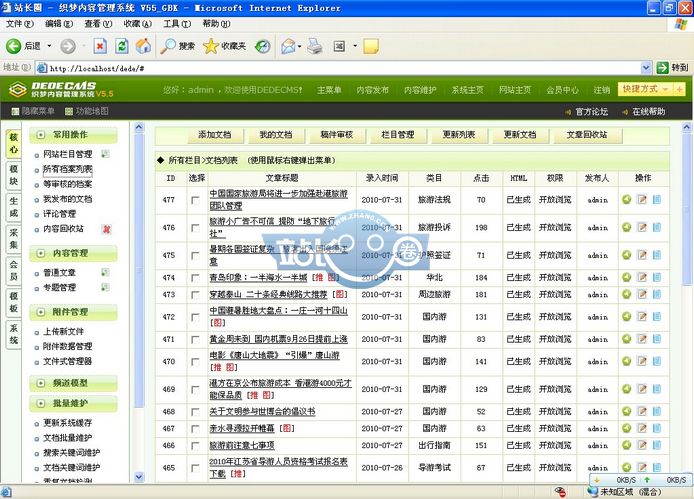The image size is (694, 499).
Task: Click the edit pencil icon for row 476
Action: click(x=642, y=228)
